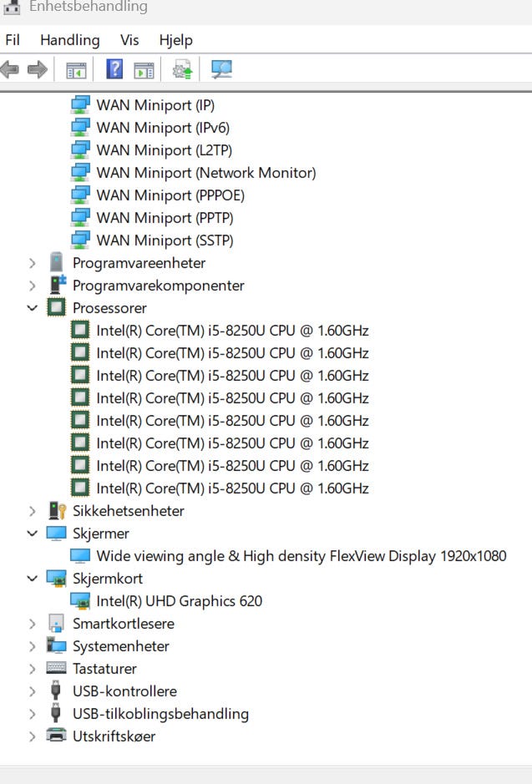
Task: Click the Skjermkort display adapter icon
Action: tap(56, 579)
